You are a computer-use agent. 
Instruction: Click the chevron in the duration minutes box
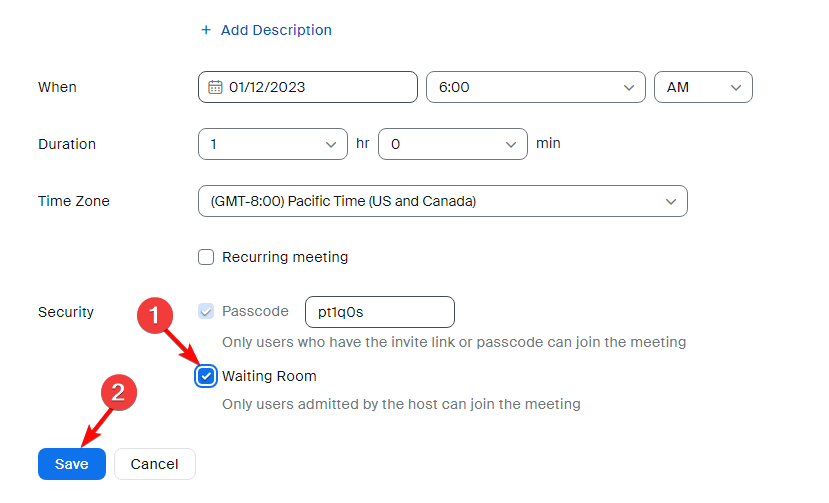[511, 144]
